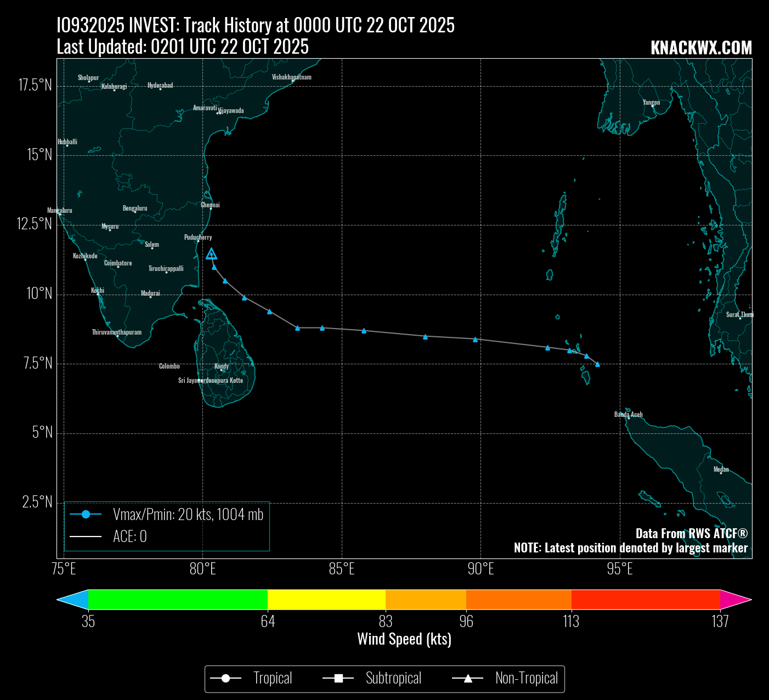Click the 10°N latitude axis label
This screenshot has width=769, height=700.
pos(39,294)
